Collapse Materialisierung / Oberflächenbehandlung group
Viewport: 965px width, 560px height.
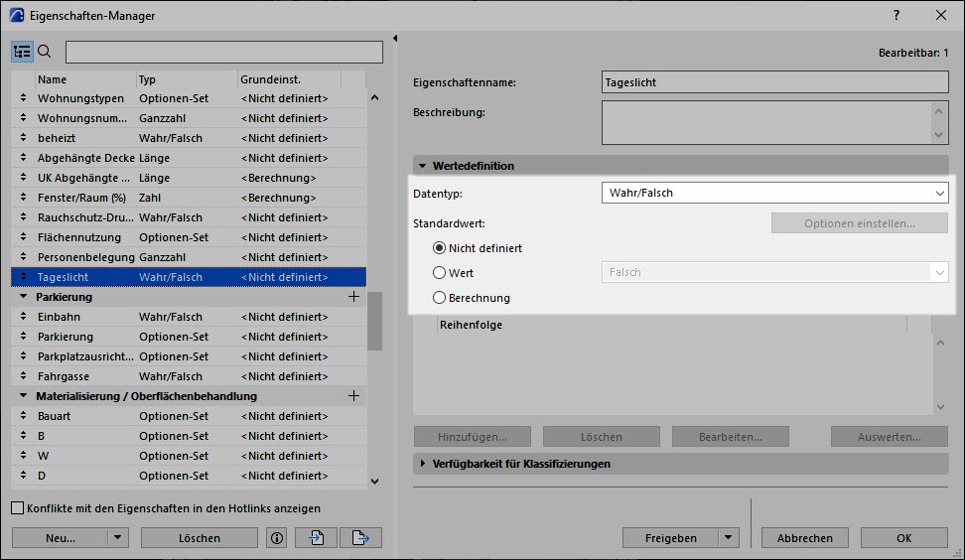click(x=24, y=396)
